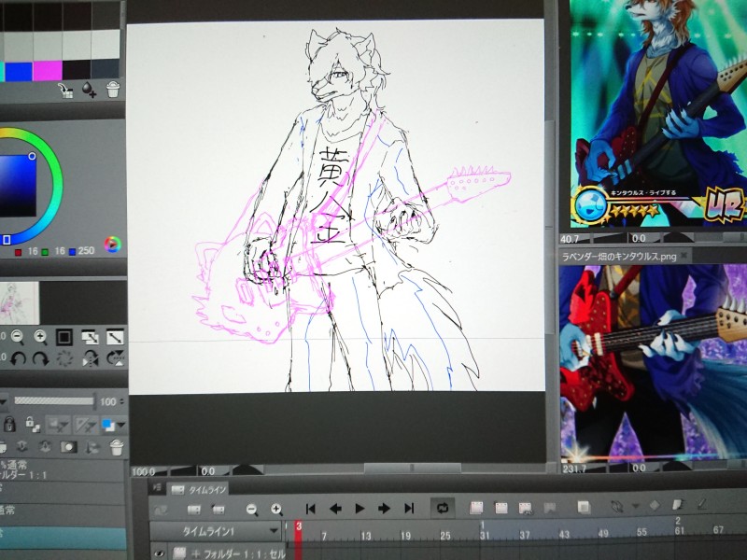Jump to the last frame
Image resolution: width=747 pixels, height=560 pixels.
(409, 509)
